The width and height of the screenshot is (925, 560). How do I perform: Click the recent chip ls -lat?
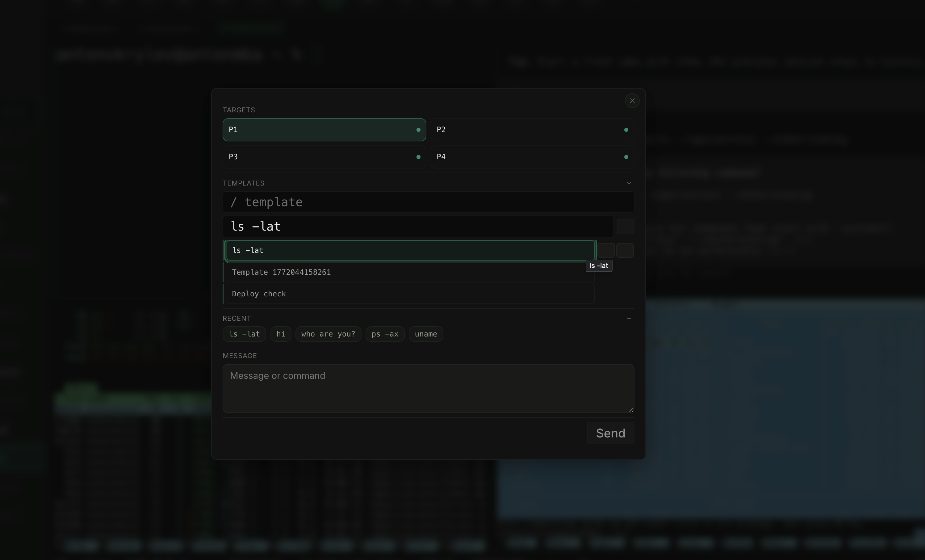click(244, 334)
